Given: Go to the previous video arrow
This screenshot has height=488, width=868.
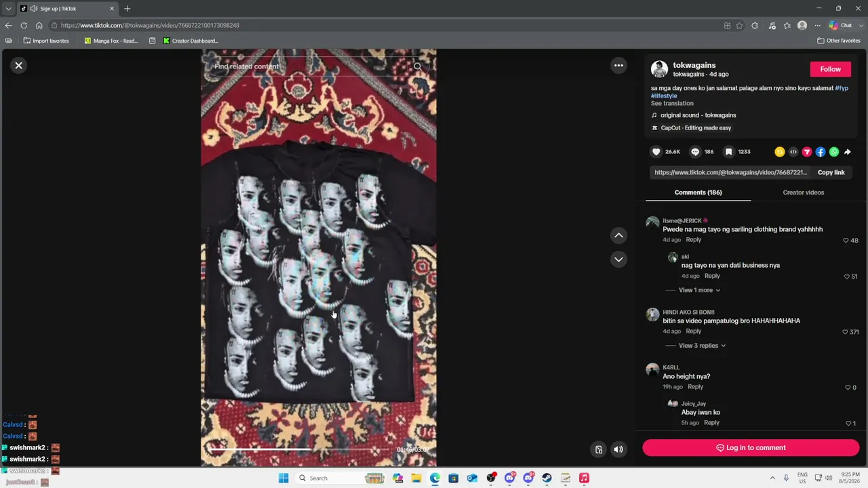Looking at the screenshot, I should pyautogui.click(x=618, y=235).
